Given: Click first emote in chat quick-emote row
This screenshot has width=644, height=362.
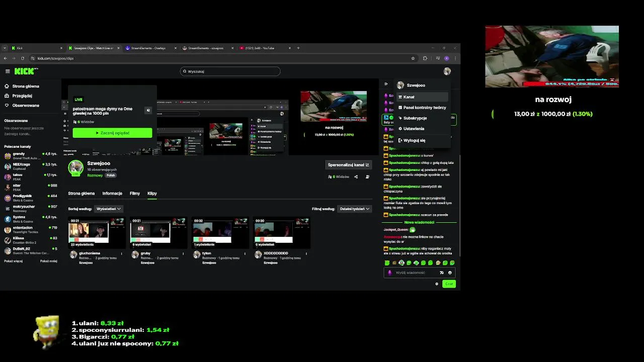Looking at the screenshot, I should click(387, 263).
